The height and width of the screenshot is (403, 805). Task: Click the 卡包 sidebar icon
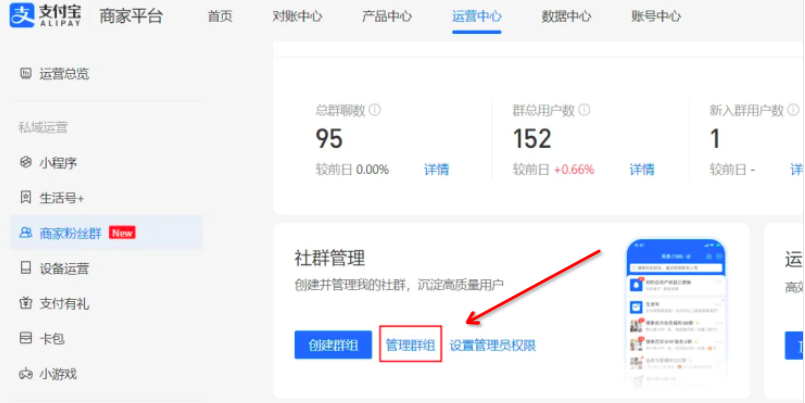26,338
